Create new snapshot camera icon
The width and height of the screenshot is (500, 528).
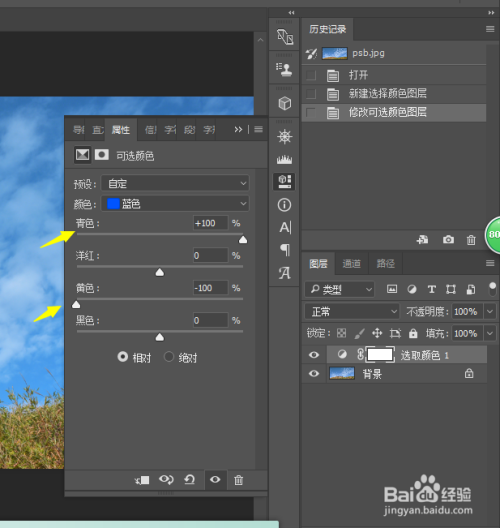pos(448,240)
